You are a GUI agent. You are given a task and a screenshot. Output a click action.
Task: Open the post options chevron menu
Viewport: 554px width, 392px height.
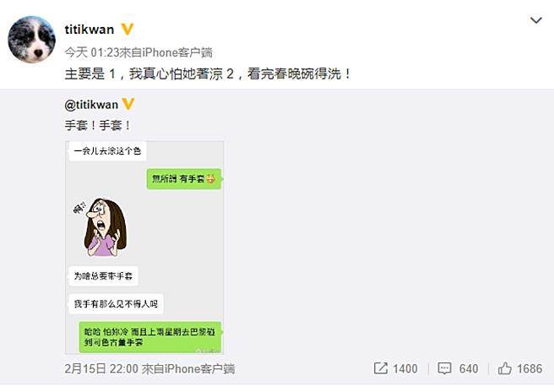[536, 20]
